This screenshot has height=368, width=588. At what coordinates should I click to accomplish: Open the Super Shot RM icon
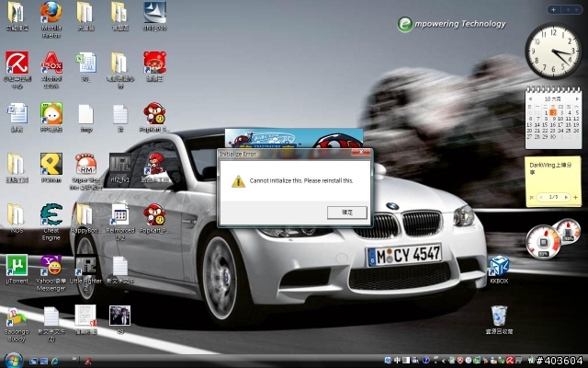tap(85, 172)
